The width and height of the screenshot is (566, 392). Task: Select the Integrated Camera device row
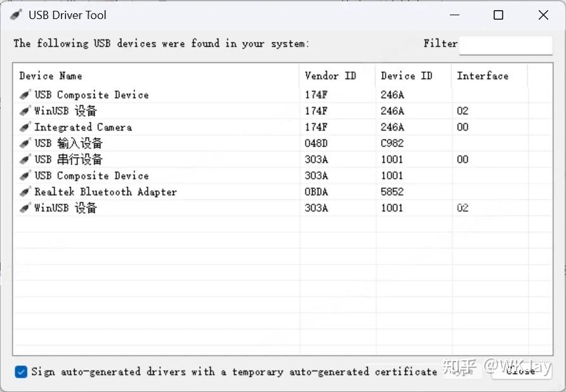point(83,127)
